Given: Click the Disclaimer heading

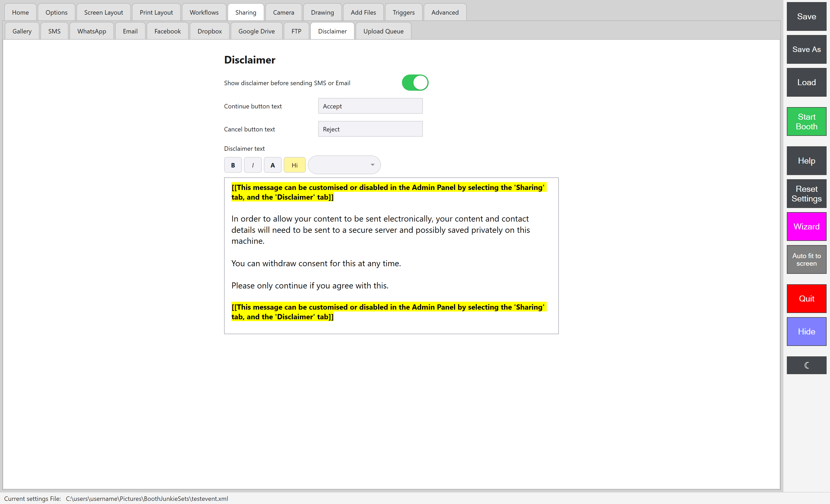Looking at the screenshot, I should (x=250, y=60).
